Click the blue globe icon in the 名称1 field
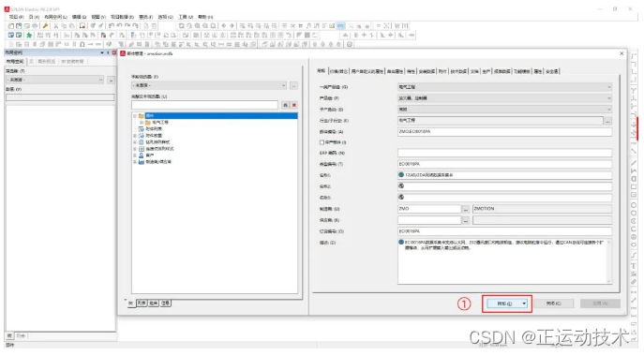Screen dimensions: 644x355 tap(401, 175)
